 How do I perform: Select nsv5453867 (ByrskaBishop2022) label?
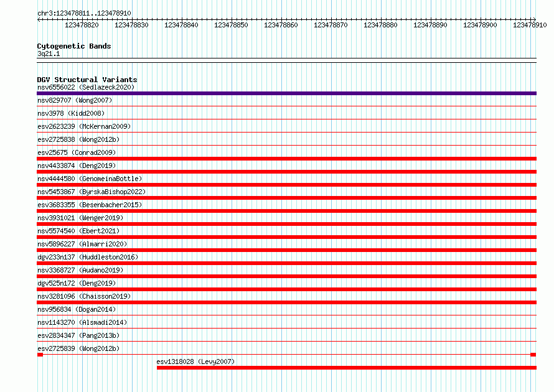pos(92,192)
